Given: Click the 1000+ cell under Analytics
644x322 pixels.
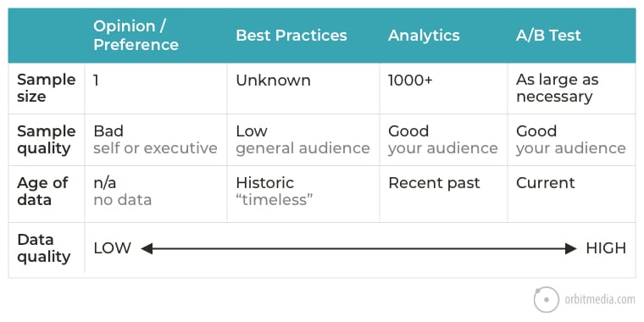Looking at the screenshot, I should (x=410, y=80).
